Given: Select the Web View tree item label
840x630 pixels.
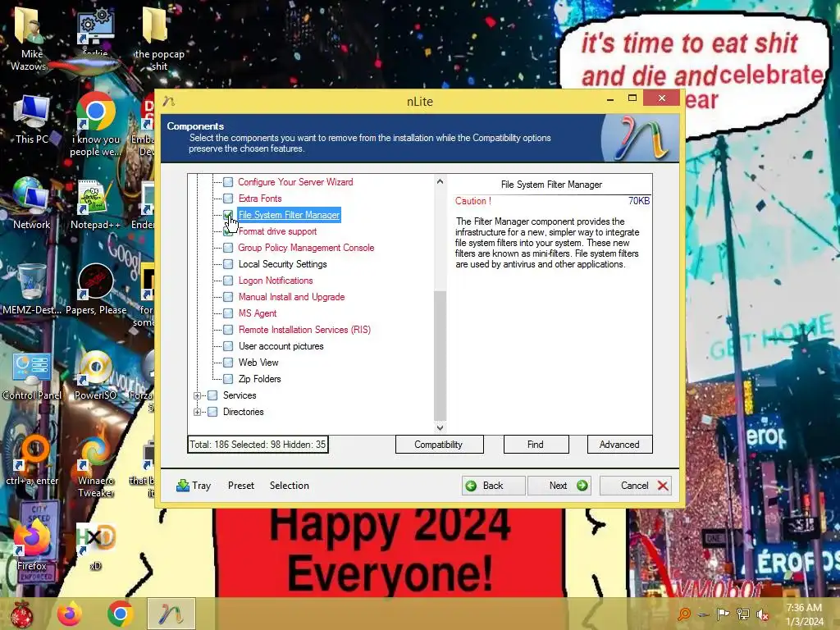Looking at the screenshot, I should click(258, 363).
